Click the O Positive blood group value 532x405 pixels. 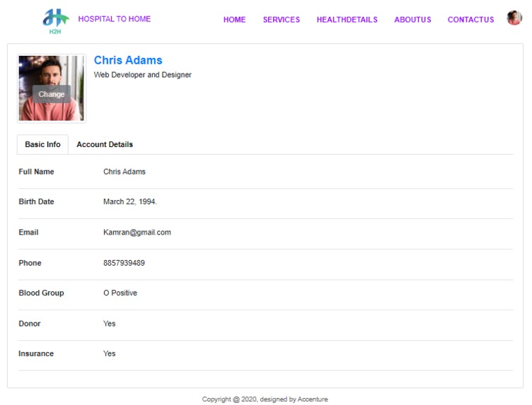pos(120,293)
